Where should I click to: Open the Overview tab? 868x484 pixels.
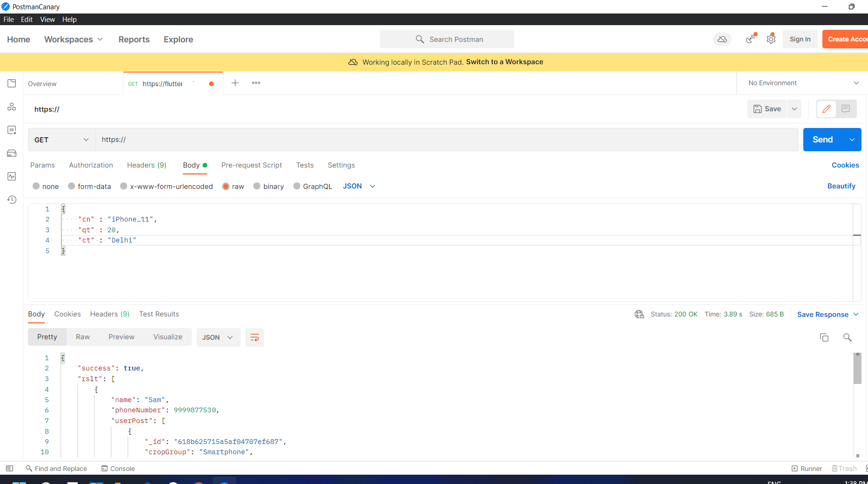point(42,84)
